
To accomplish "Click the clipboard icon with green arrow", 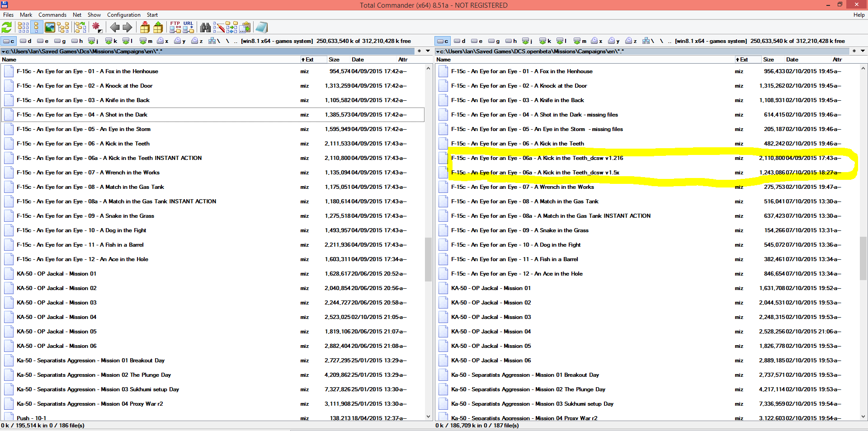I will pyautogui.click(x=245, y=28).
